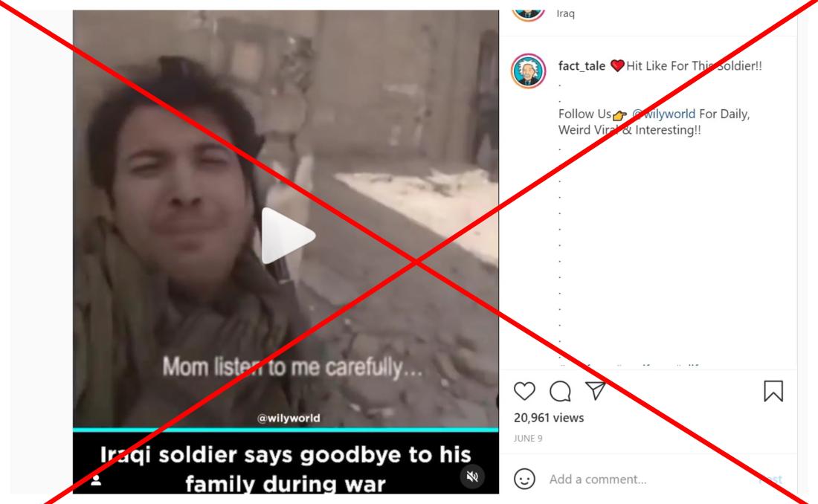Viewport: 818px width, 504px height.
Task: View the 20,961 views count
Action: pos(549,417)
